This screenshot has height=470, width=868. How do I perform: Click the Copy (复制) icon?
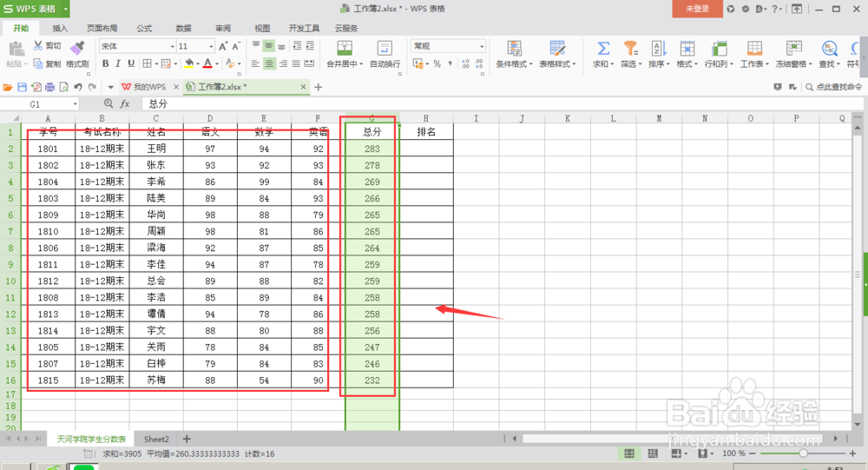click(37, 63)
